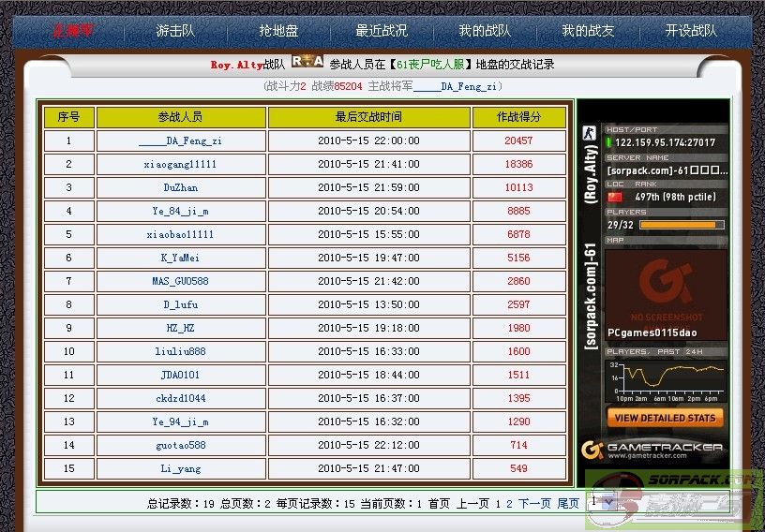Screen dimensions: 765x532
Task: Click the red logo in navigation bar
Action: (x=73, y=30)
